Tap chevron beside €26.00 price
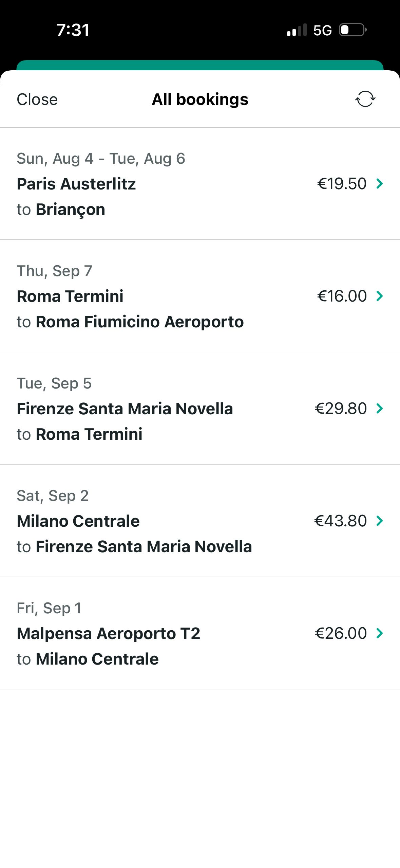This screenshot has width=400, height=868. tap(380, 633)
